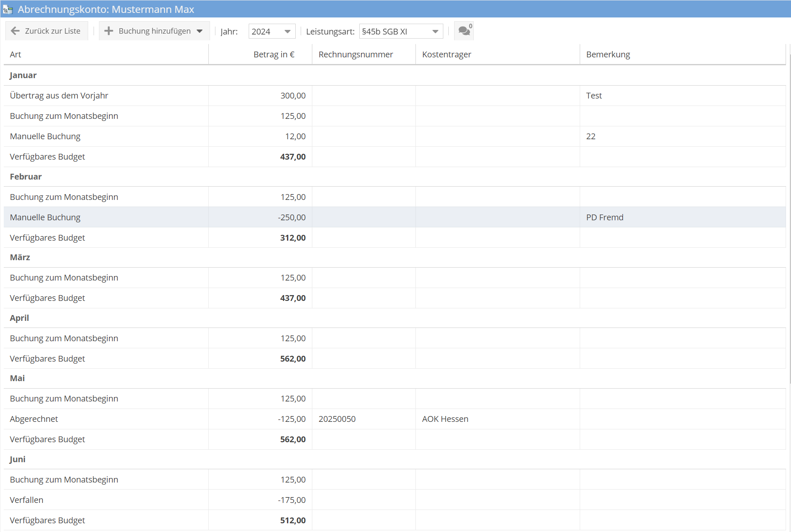Click the back arrow icon
The height and width of the screenshot is (532, 791).
pos(15,31)
